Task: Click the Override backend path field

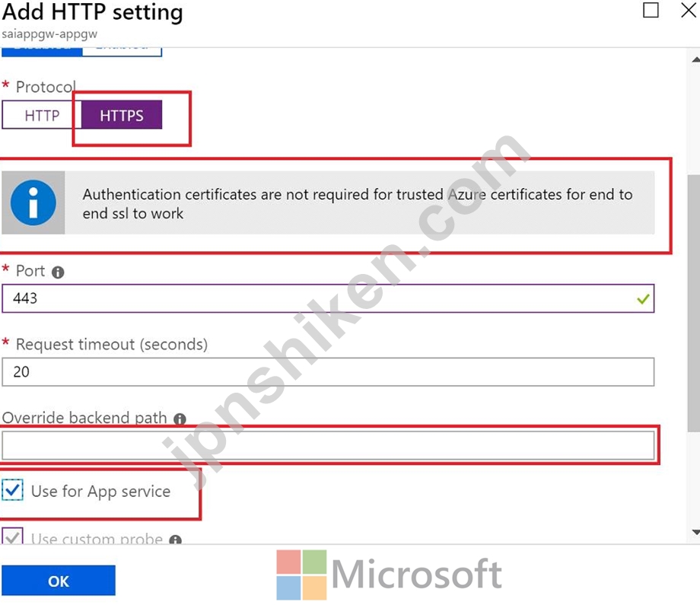Action: (x=328, y=445)
